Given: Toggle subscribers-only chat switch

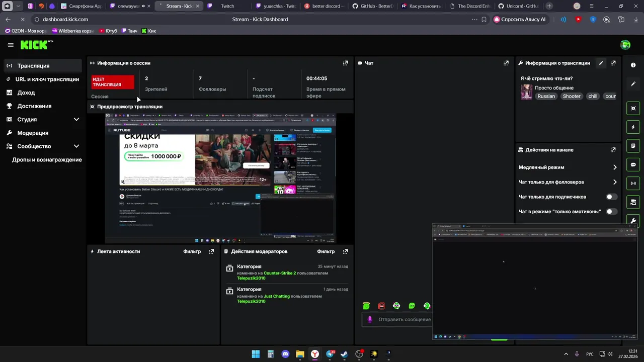Looking at the screenshot, I should [611, 197].
